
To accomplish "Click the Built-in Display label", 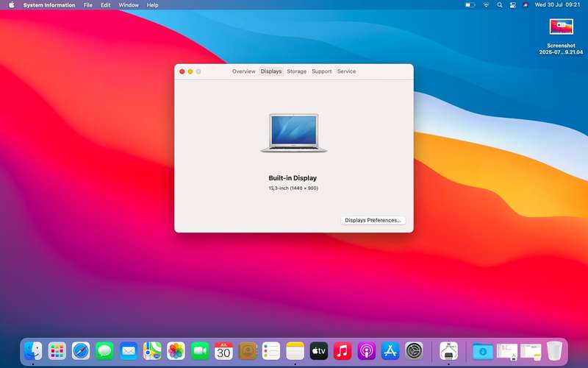I will click(293, 178).
